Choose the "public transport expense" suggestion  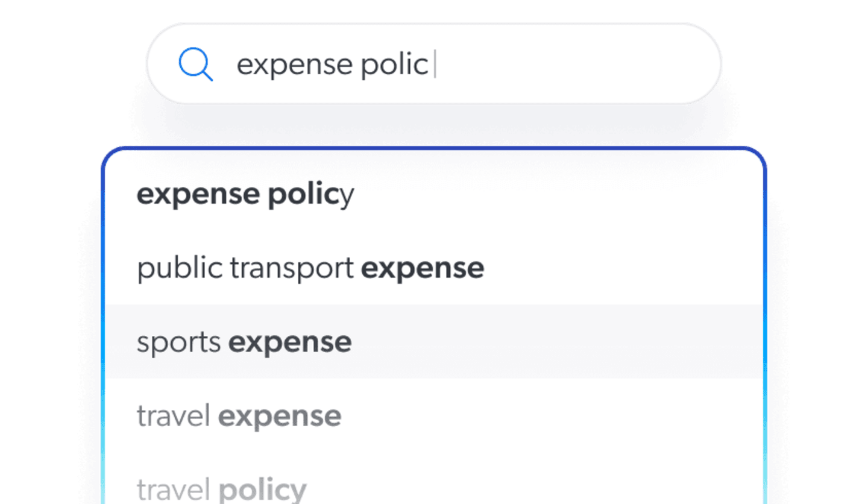click(x=310, y=268)
